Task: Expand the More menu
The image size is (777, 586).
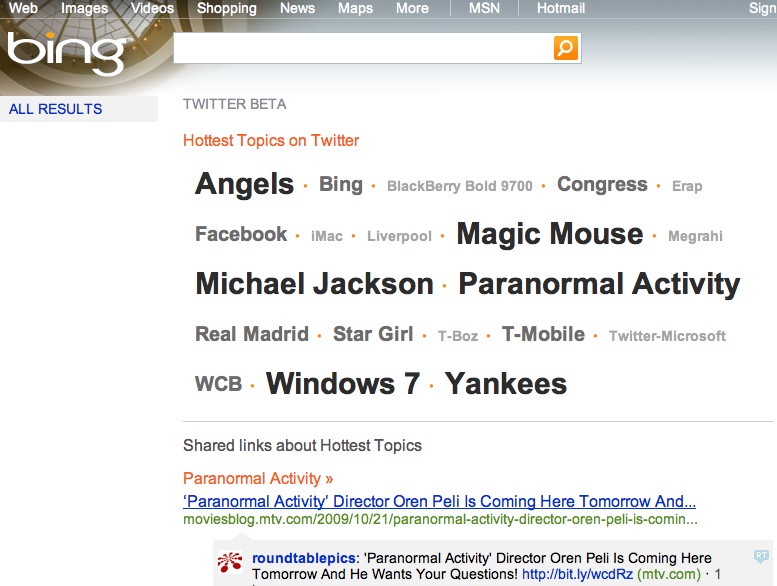Action: (412, 8)
